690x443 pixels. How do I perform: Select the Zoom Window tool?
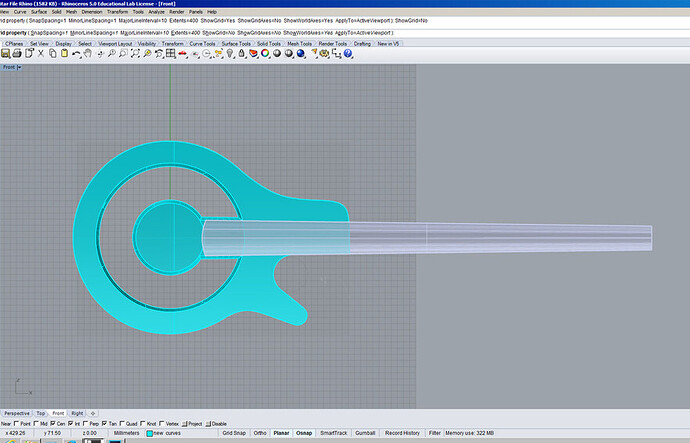[x=123, y=53]
